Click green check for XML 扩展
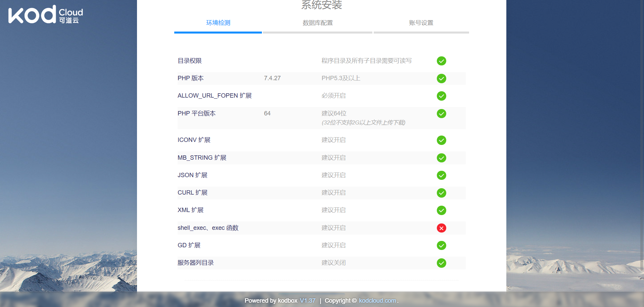The image size is (644, 307). pos(441,210)
